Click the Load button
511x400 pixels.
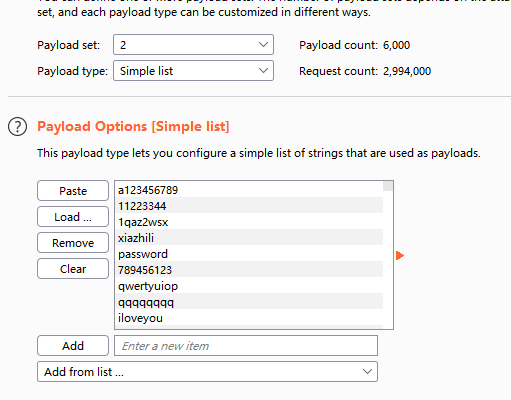pos(73,217)
